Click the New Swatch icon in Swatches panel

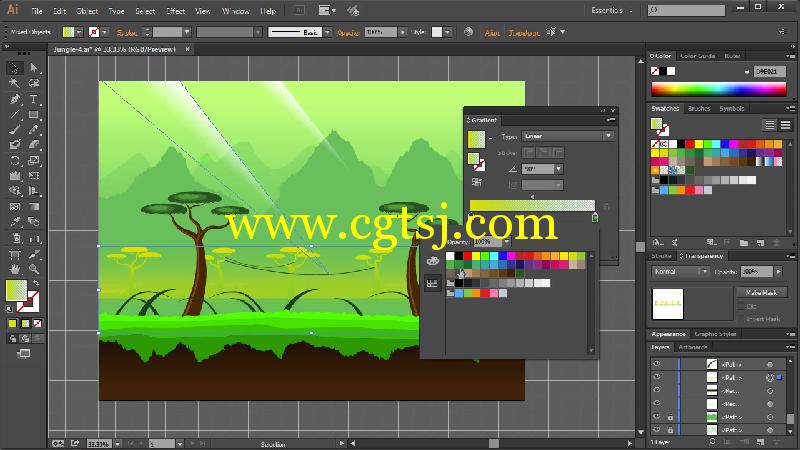[x=761, y=243]
